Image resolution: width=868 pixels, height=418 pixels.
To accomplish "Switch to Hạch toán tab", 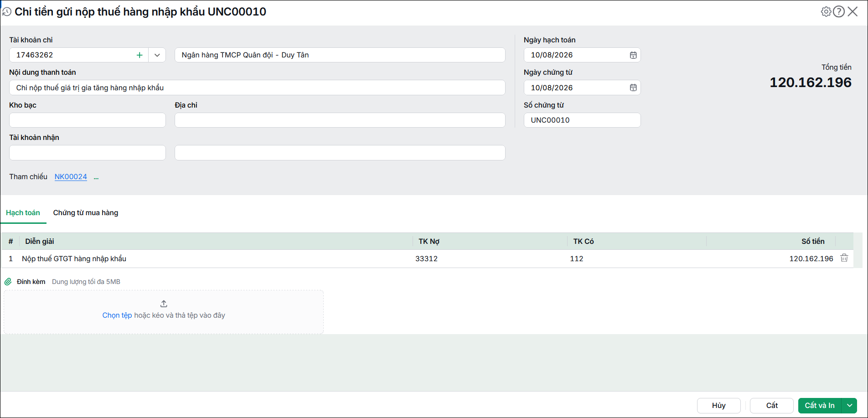I will (23, 213).
